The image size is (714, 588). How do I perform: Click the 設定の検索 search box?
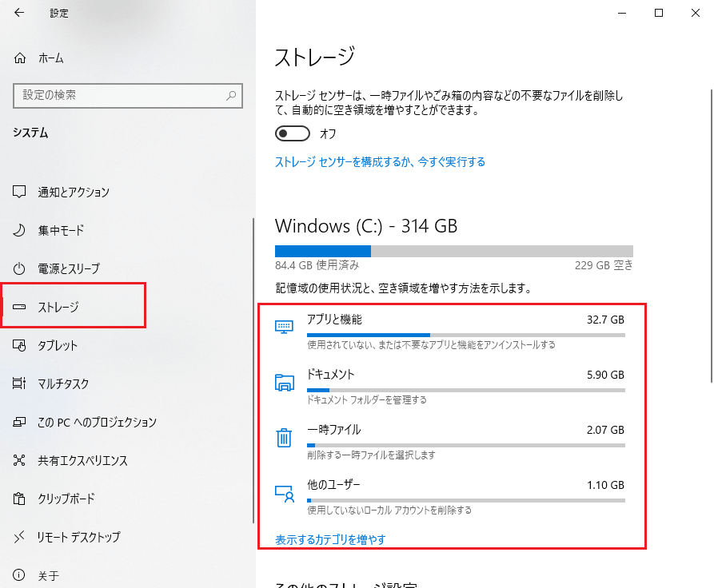128,96
